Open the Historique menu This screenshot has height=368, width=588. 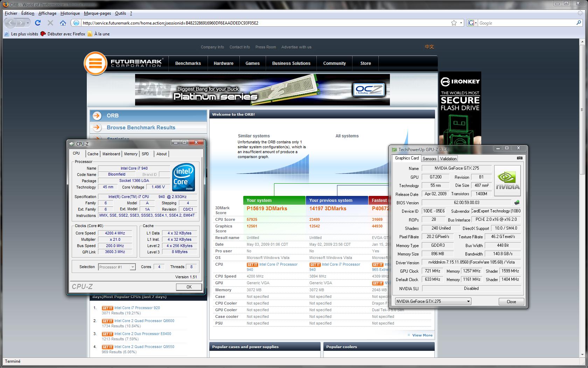70,13
